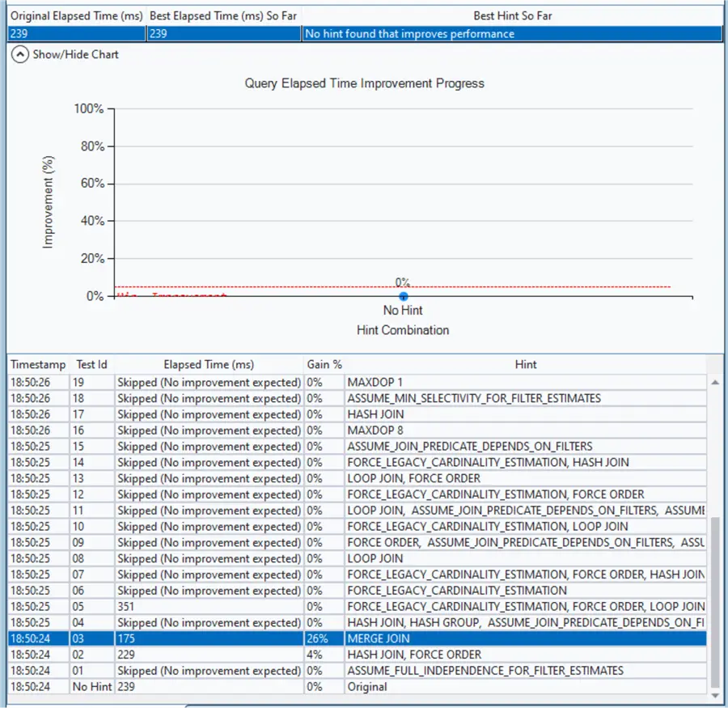This screenshot has height=708, width=728.
Task: Sort by the Hint column header
Action: [526, 365]
